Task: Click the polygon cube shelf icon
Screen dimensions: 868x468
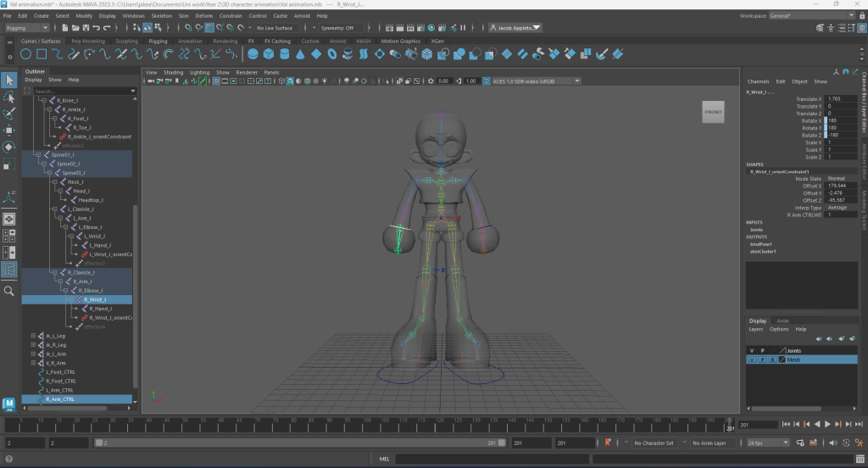Action: click(x=269, y=54)
